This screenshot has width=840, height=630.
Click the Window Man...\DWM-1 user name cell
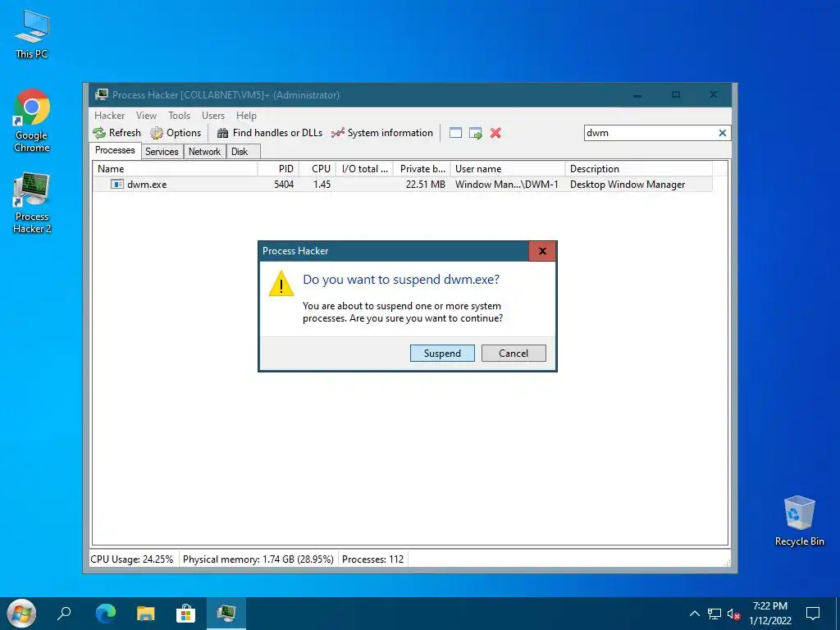tap(507, 185)
